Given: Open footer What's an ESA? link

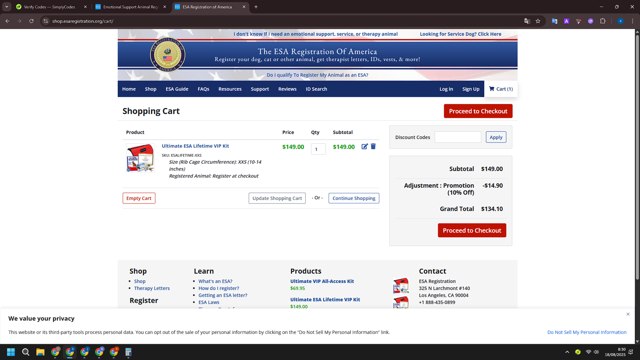Looking at the screenshot, I should tap(215, 281).
